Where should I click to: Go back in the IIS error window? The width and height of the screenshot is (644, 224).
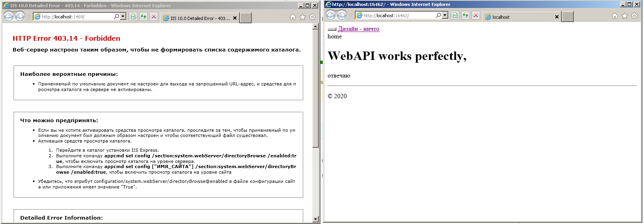coord(8,16)
